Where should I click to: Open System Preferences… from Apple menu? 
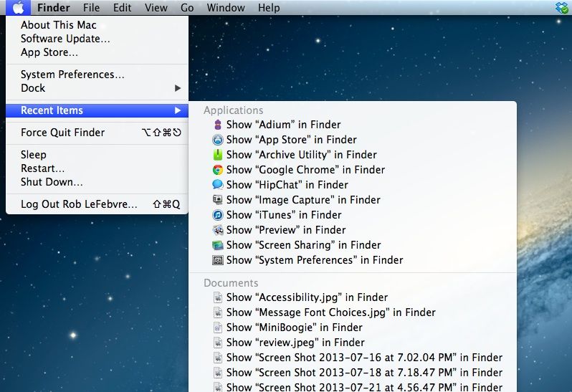[72, 75]
